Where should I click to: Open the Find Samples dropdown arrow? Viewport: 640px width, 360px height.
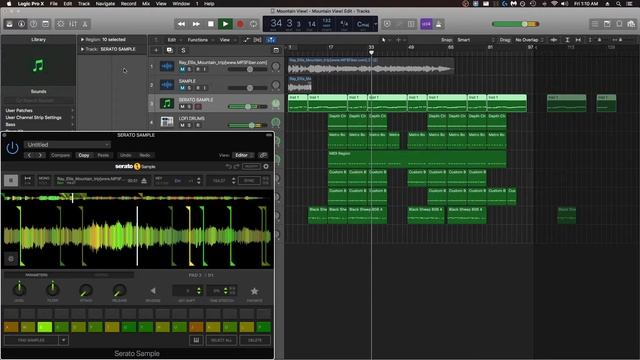(x=63, y=340)
